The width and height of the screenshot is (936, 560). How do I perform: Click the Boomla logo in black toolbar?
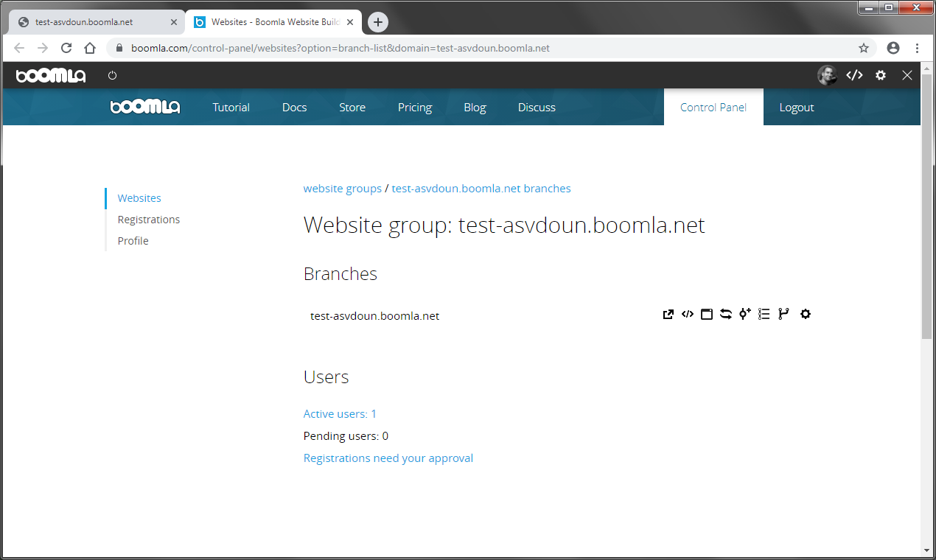[x=51, y=75]
